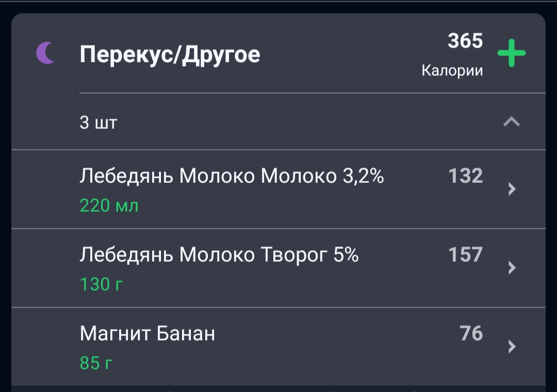Tap the Калории label under 365
The height and width of the screenshot is (392, 557).
(x=452, y=71)
